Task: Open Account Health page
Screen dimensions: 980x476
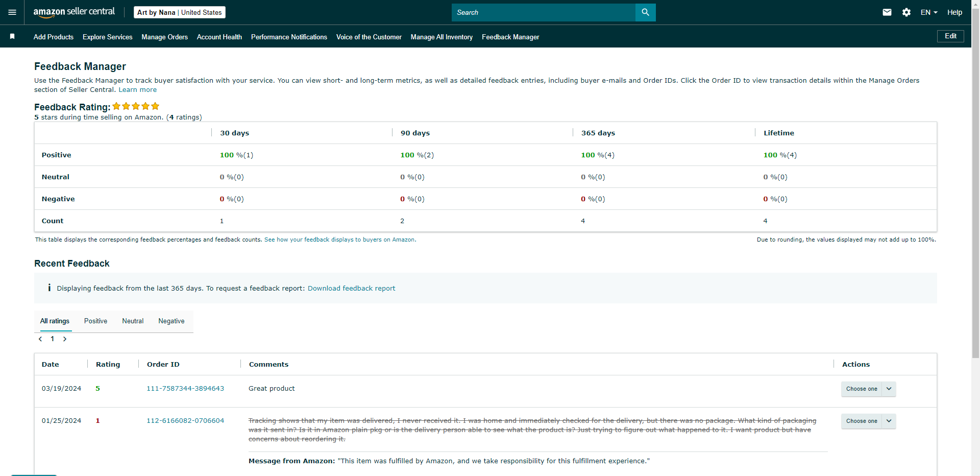Action: [219, 37]
